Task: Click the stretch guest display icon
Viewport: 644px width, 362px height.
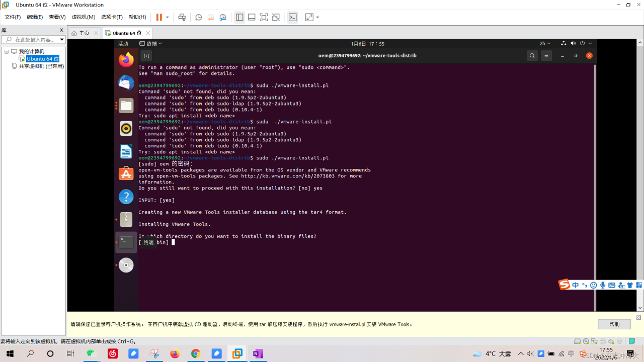Action: pyautogui.click(x=309, y=17)
